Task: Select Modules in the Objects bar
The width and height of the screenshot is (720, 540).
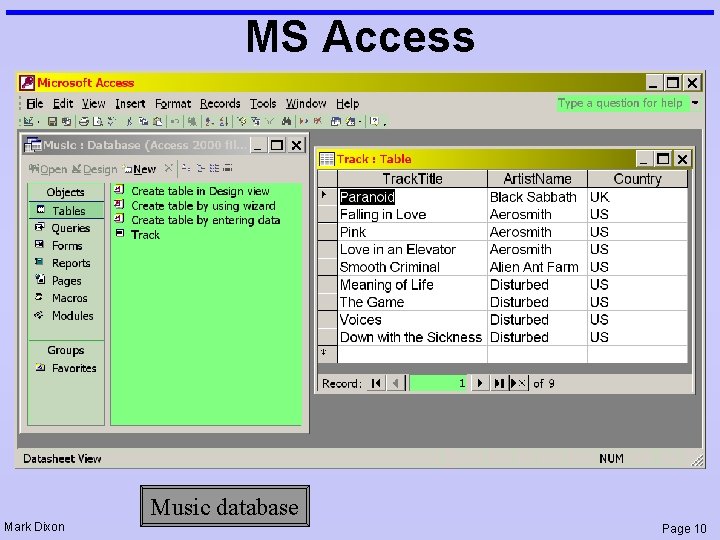Action: [x=64, y=315]
